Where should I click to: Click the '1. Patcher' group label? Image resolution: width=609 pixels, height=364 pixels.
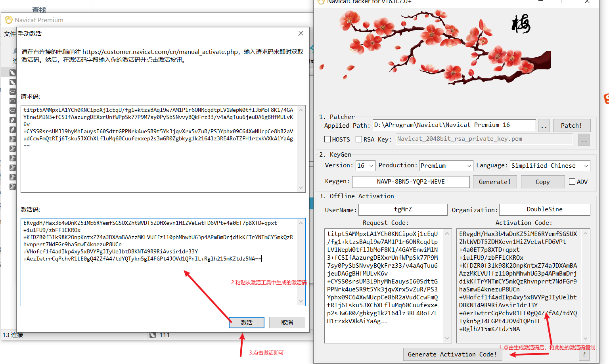pyautogui.click(x=337, y=117)
